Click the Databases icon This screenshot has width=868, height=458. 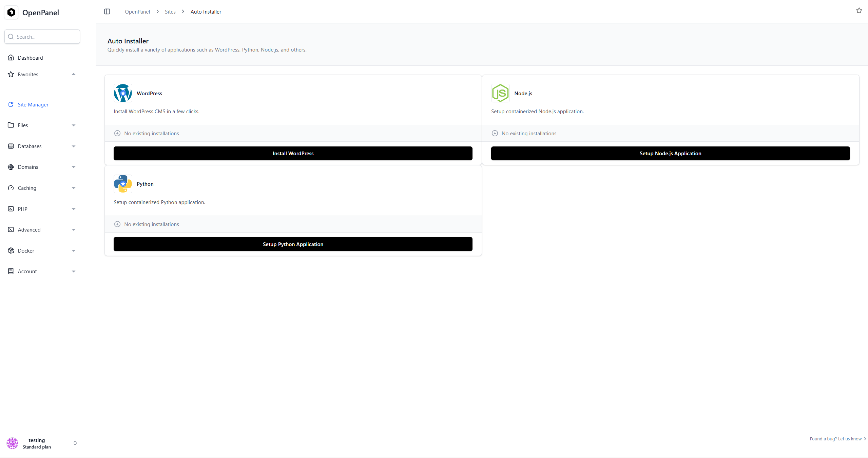(11, 146)
